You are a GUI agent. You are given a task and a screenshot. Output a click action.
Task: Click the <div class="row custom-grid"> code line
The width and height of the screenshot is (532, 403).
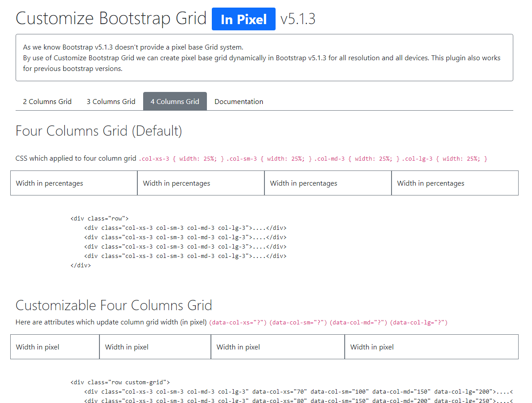coord(120,382)
